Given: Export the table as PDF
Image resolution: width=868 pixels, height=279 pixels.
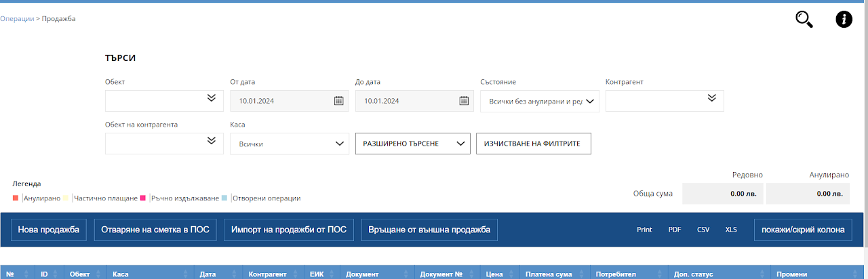Looking at the screenshot, I should [675, 230].
